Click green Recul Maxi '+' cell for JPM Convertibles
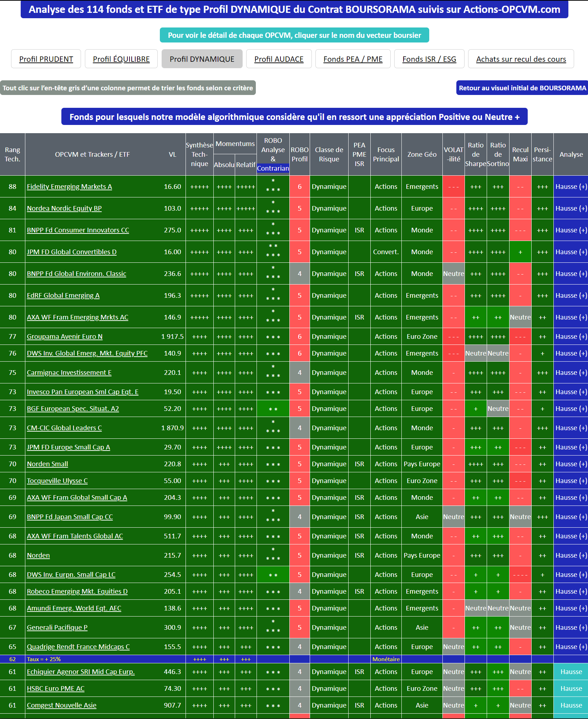This screenshot has width=588, height=719. [520, 252]
